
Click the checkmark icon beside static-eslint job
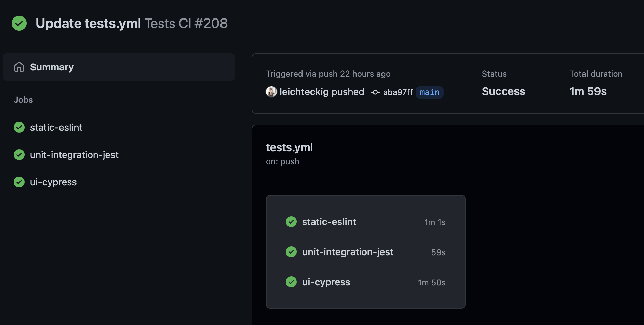[x=19, y=127]
